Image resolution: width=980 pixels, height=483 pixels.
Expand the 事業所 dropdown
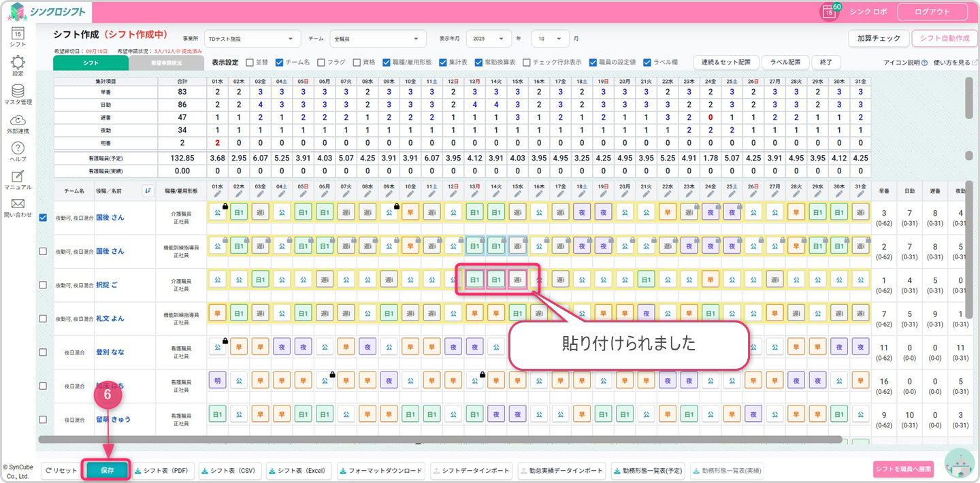click(x=252, y=39)
